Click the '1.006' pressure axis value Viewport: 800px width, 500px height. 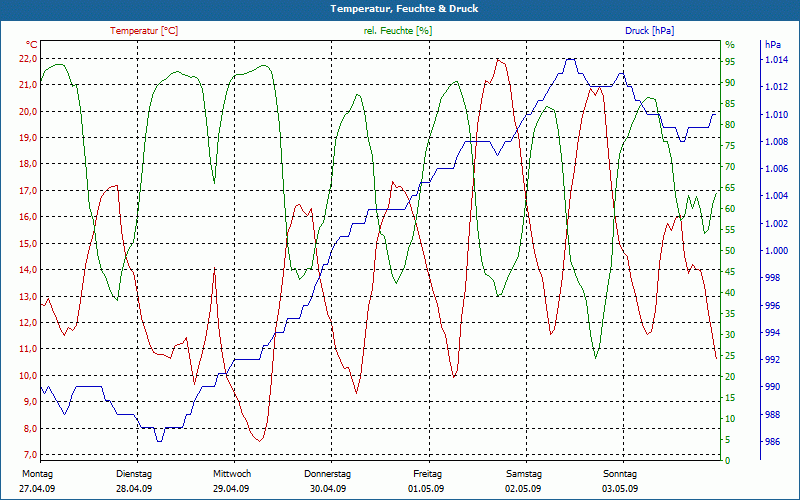click(x=776, y=168)
